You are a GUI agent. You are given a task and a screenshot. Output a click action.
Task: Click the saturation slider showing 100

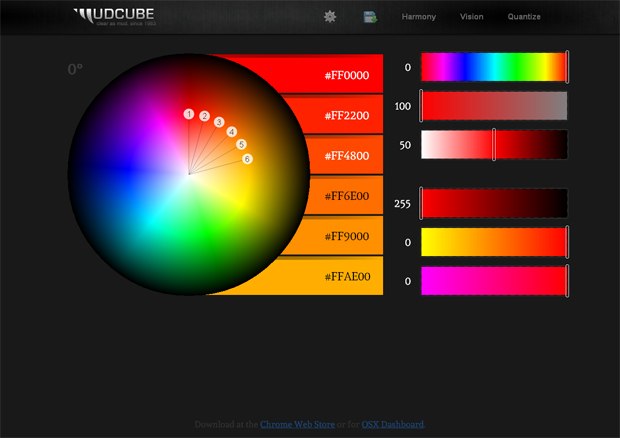click(x=494, y=106)
